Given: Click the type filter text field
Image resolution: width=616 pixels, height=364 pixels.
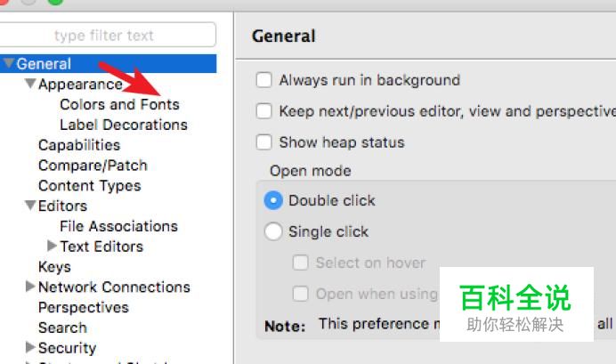Looking at the screenshot, I should click(107, 36).
